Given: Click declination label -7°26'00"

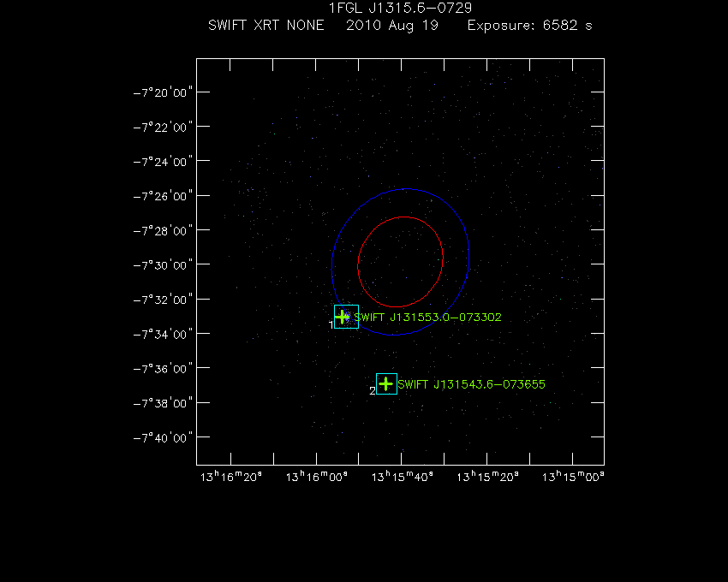Looking at the screenshot, I should (163, 196).
